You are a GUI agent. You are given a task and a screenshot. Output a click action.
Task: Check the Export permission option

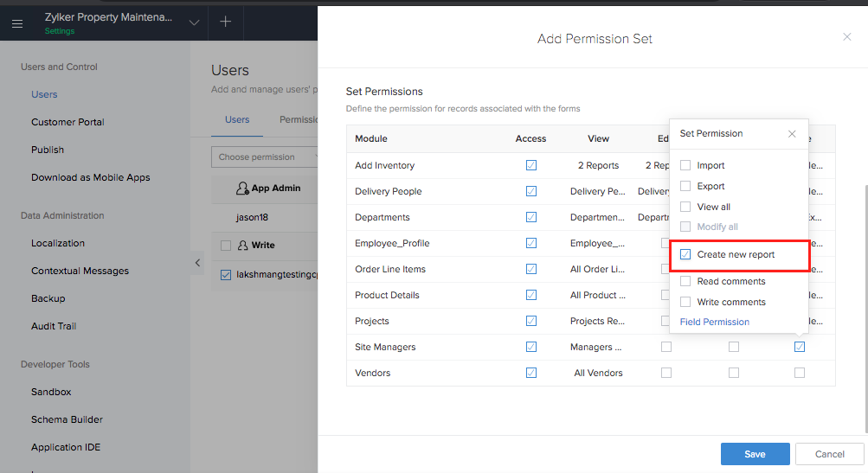click(685, 186)
